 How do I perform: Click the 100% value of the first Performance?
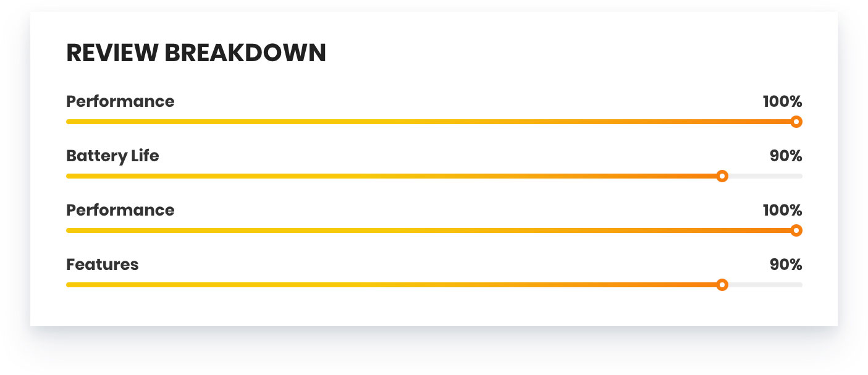click(x=782, y=101)
